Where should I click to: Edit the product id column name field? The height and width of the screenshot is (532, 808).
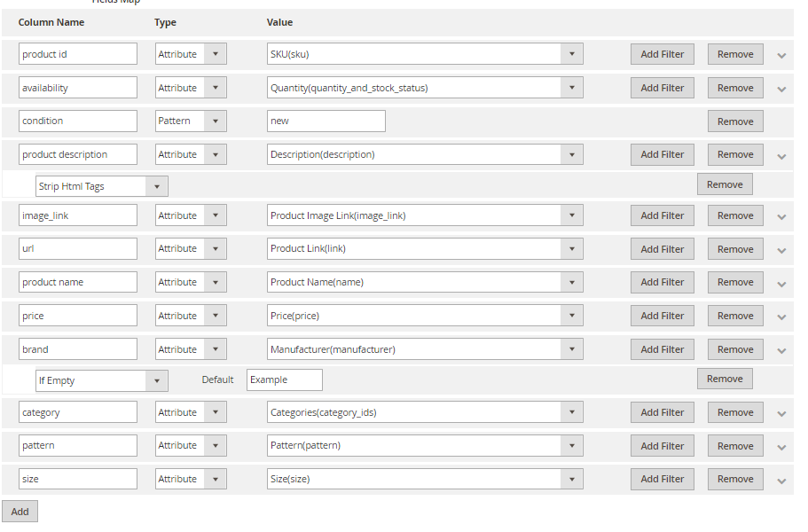[78, 54]
